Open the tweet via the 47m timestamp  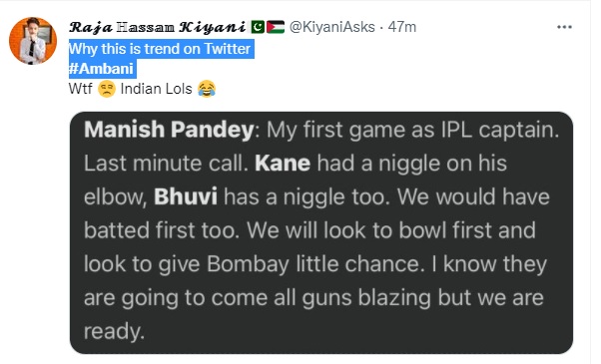point(402,27)
